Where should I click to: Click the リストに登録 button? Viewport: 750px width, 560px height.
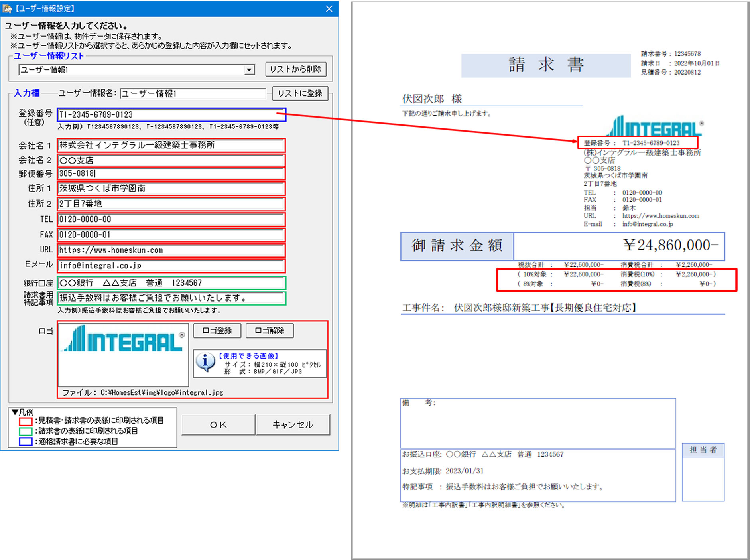300,93
